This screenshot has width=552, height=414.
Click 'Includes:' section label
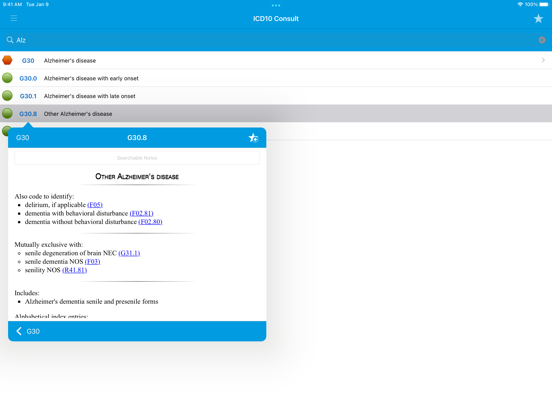[x=27, y=293]
